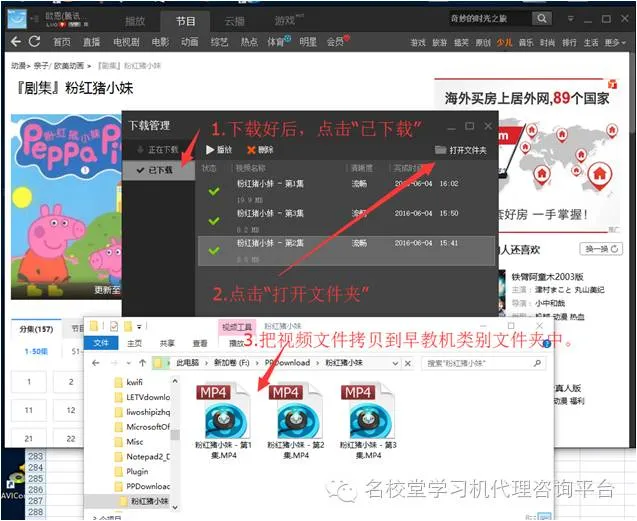Image resolution: width=637 pixels, height=521 pixels.
Task: Select the 粉红猪小妹 - 第3集 download row
Action: click(347, 221)
